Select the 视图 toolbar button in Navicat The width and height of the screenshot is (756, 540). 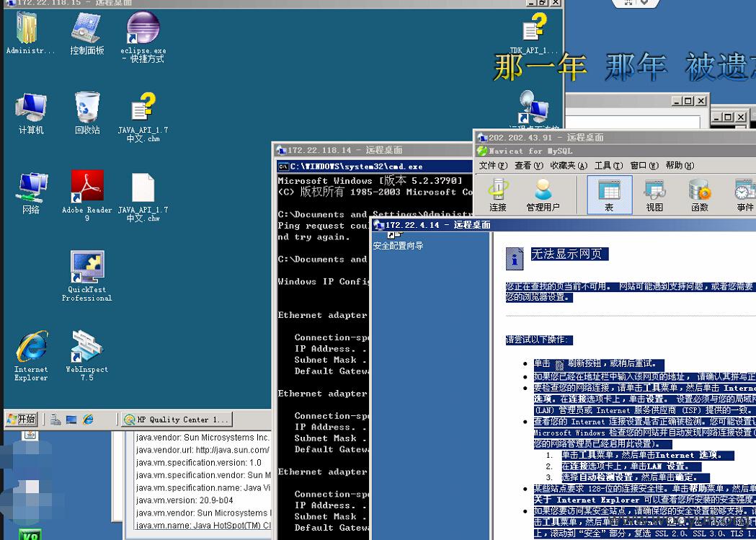[655, 195]
